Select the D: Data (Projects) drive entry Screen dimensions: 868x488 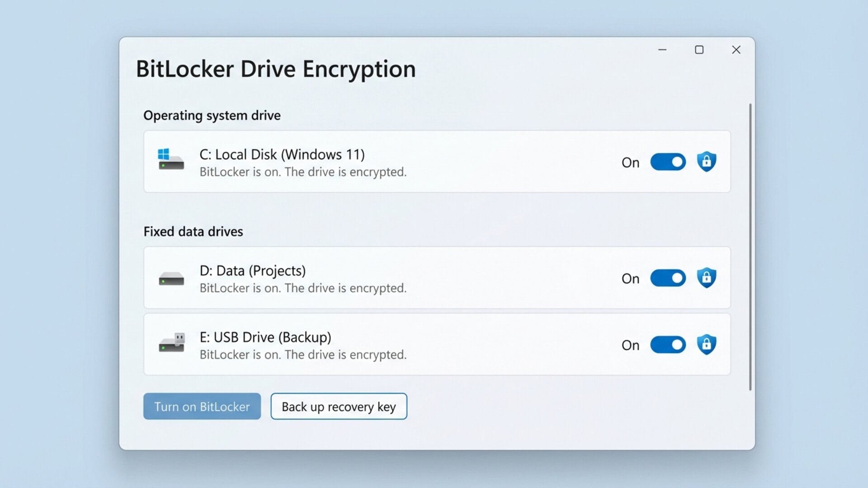[407, 278]
